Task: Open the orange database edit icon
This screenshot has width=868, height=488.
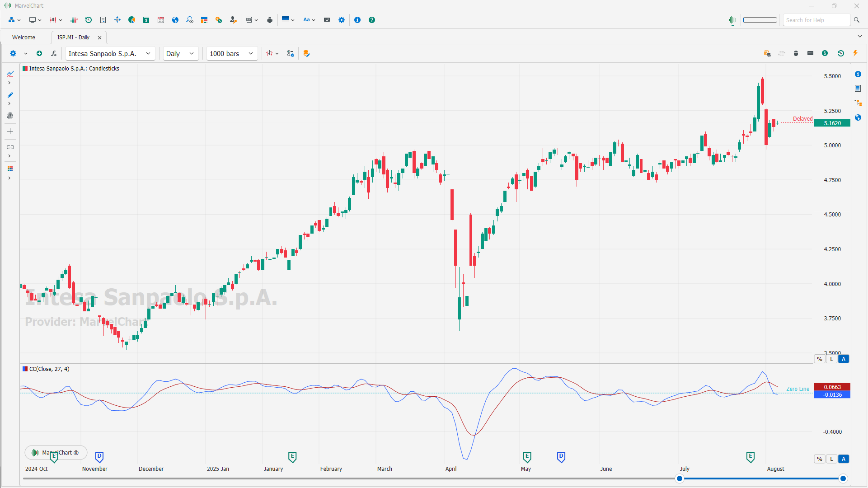Action: [x=306, y=53]
